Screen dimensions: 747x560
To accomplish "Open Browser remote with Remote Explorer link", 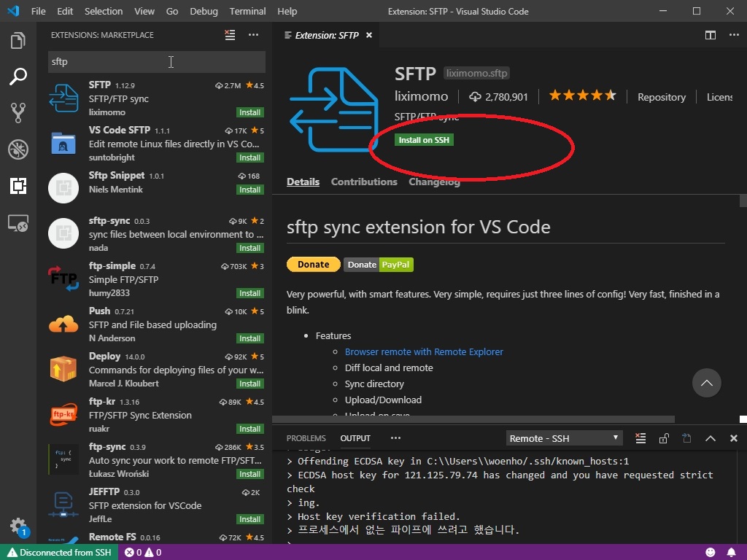I will (x=424, y=352).
